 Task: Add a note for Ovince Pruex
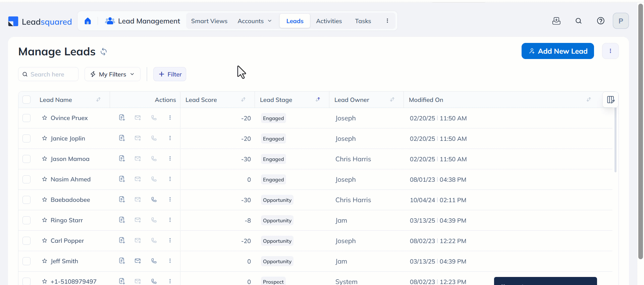[x=122, y=118]
